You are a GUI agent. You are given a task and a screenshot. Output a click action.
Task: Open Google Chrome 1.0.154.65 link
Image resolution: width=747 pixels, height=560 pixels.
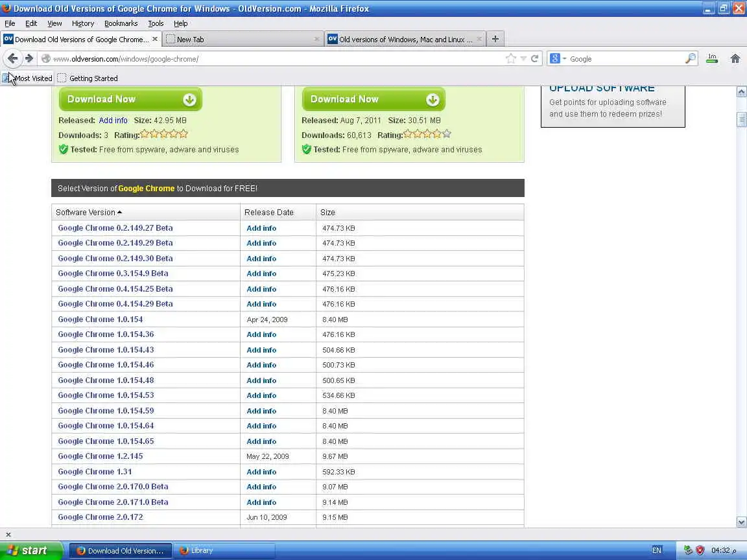106,441
